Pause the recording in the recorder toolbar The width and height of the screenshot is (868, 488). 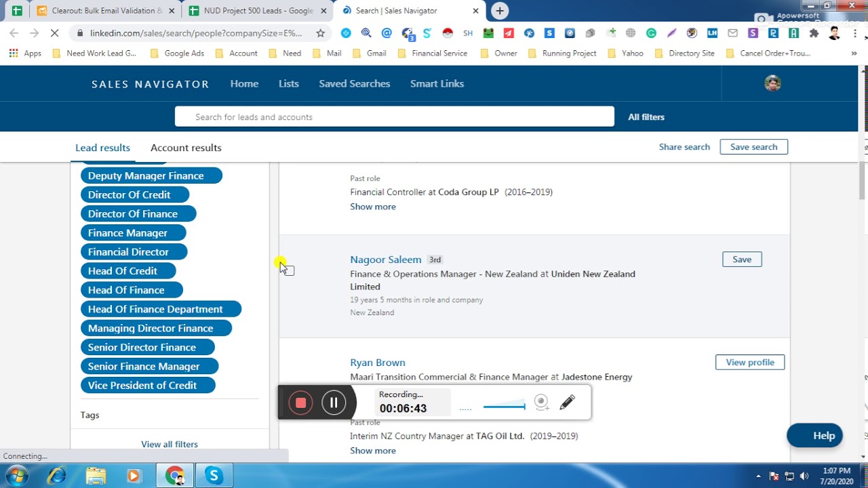(334, 403)
